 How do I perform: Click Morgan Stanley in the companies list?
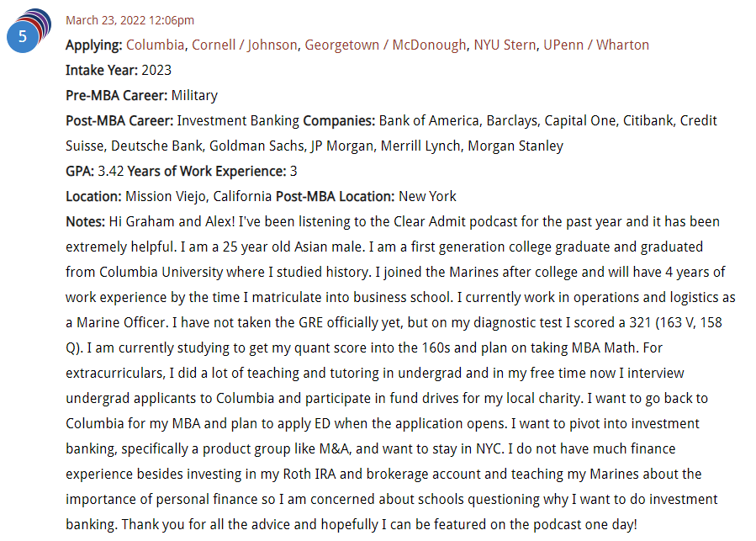click(515, 146)
